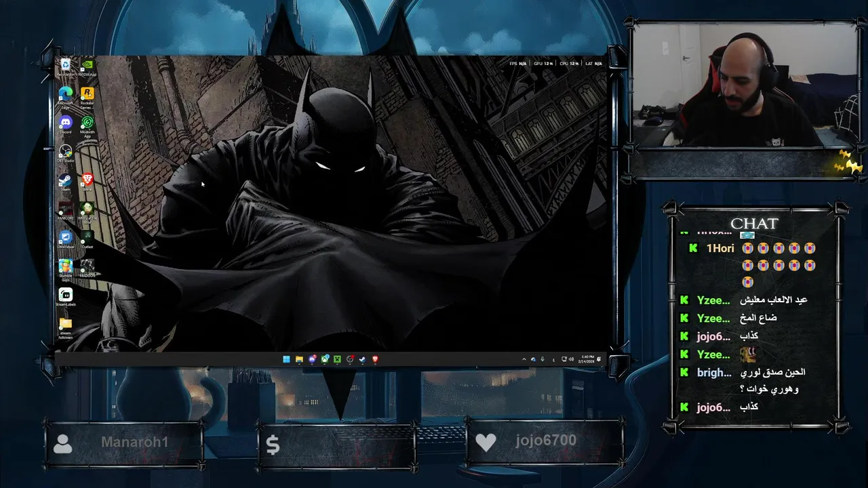
Task: Open Brave browser from the taskbar
Action: (x=375, y=359)
